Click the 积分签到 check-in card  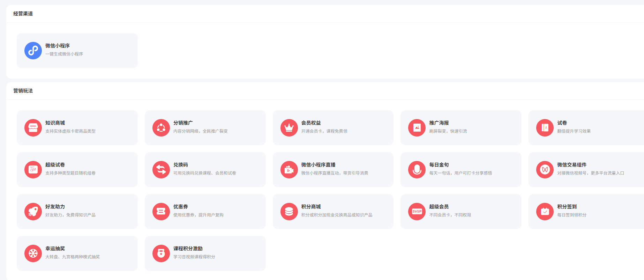(586, 212)
